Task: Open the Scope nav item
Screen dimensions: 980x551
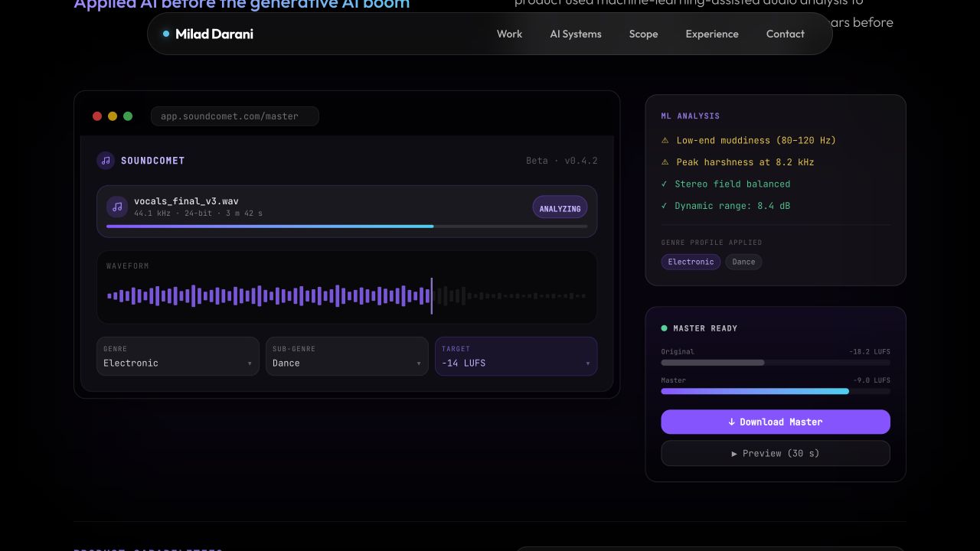Action: pos(643,34)
